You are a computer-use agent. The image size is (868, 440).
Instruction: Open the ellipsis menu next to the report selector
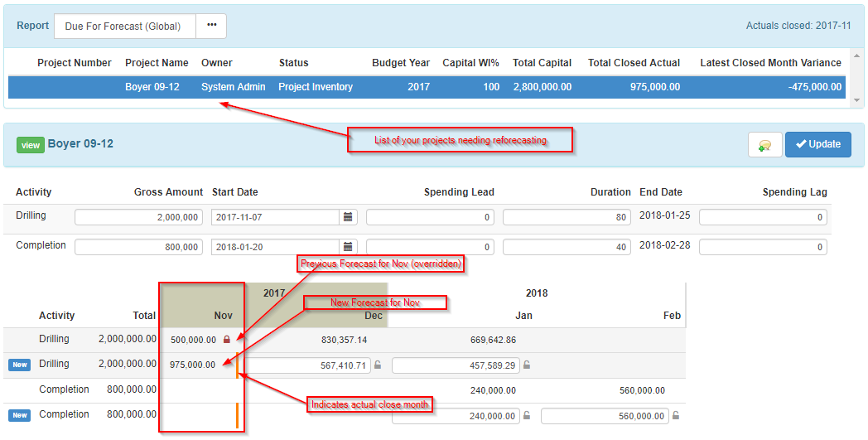click(x=211, y=26)
